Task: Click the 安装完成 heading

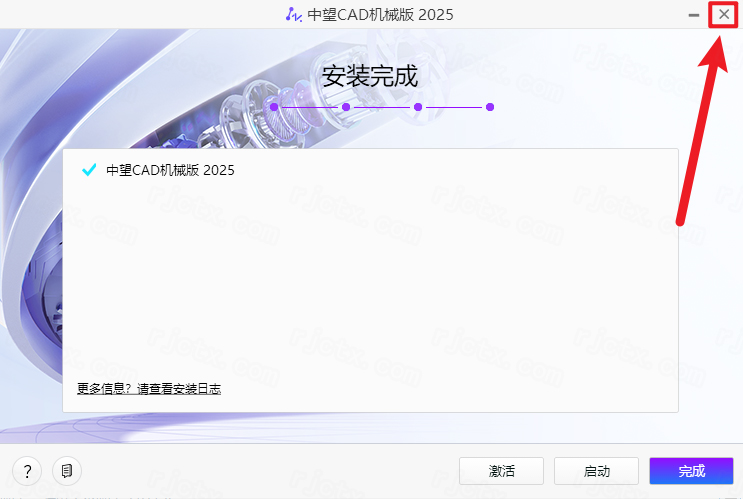Action: tap(370, 76)
